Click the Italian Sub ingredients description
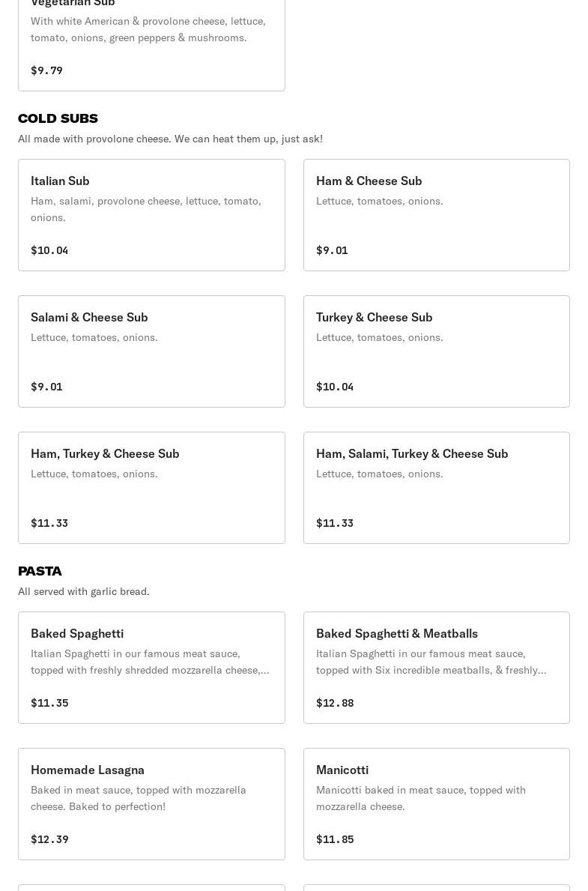Image resolution: width=588 pixels, height=891 pixels. coord(146,209)
